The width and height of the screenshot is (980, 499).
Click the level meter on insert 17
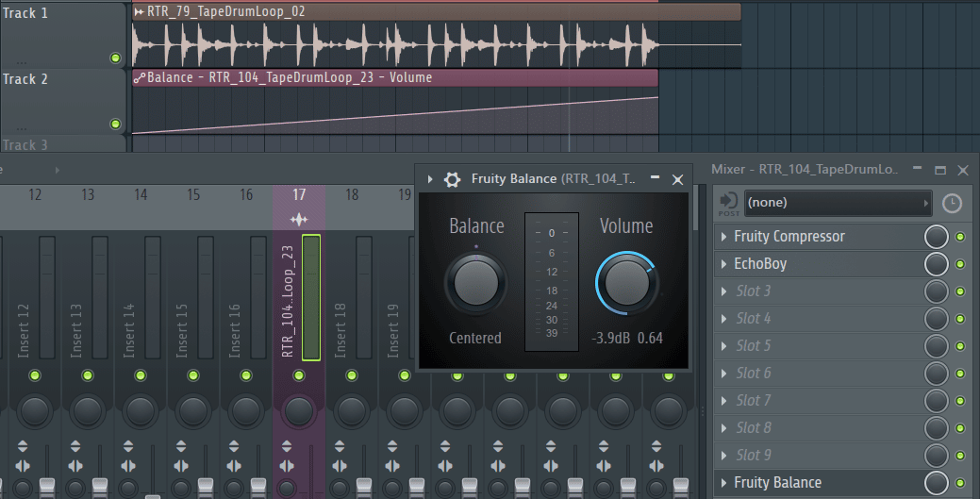(311, 298)
